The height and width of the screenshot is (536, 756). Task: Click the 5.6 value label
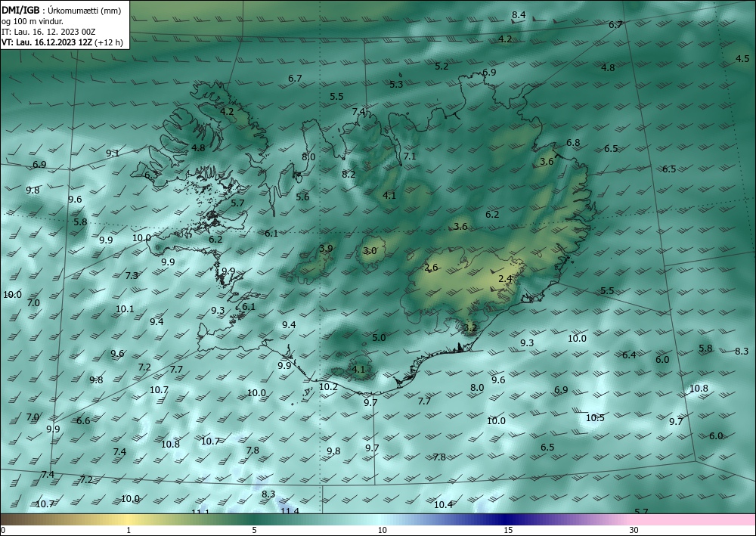click(x=303, y=197)
